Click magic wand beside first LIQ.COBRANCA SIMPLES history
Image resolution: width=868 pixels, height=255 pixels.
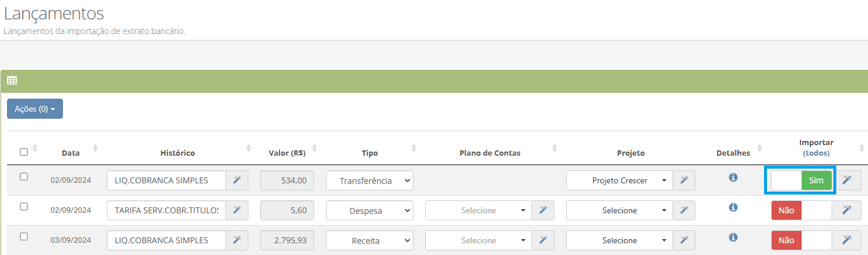(237, 180)
